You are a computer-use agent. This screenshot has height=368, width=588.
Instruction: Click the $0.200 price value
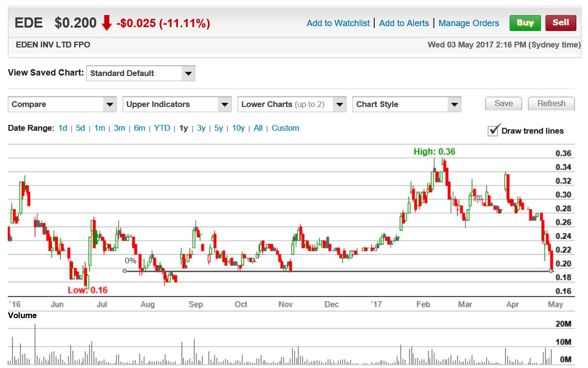pyautogui.click(x=76, y=23)
